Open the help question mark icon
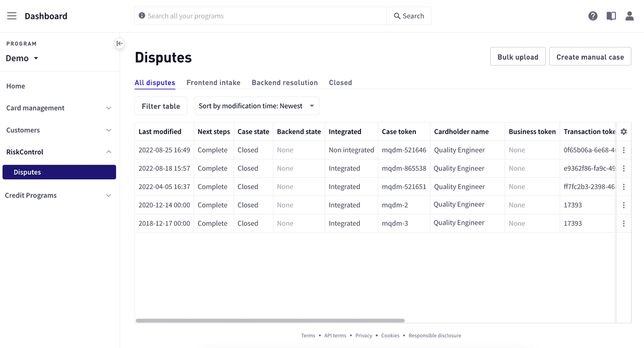 point(593,16)
